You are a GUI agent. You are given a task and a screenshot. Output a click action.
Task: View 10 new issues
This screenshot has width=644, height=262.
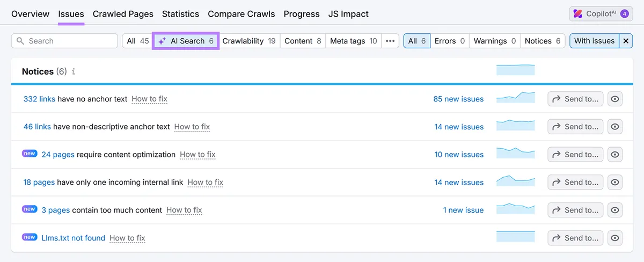tap(459, 155)
